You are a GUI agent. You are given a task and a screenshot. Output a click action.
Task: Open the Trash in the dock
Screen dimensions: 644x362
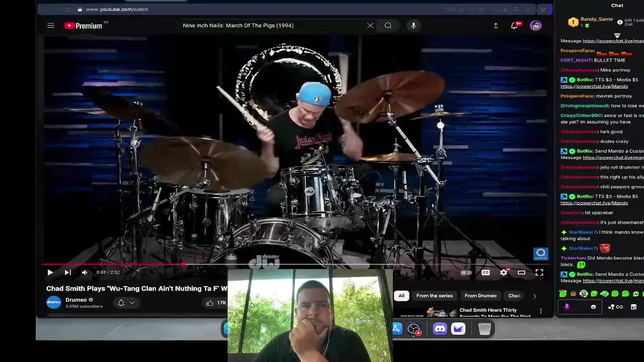pyautogui.click(x=484, y=329)
